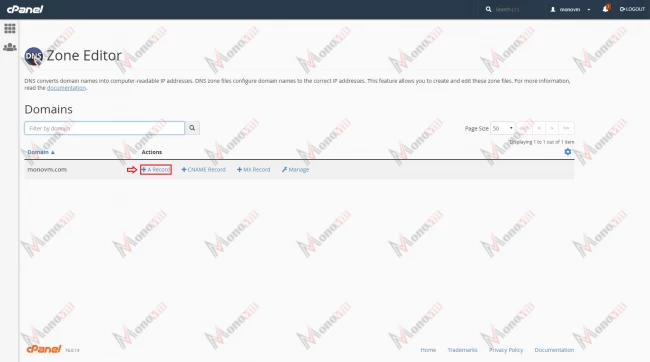Screen dimensions: 650x362
Task: Expand the monovm user account menu
Action: click(x=570, y=9)
